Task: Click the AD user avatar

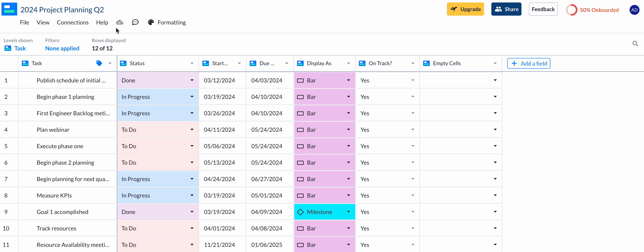Action: [634, 10]
